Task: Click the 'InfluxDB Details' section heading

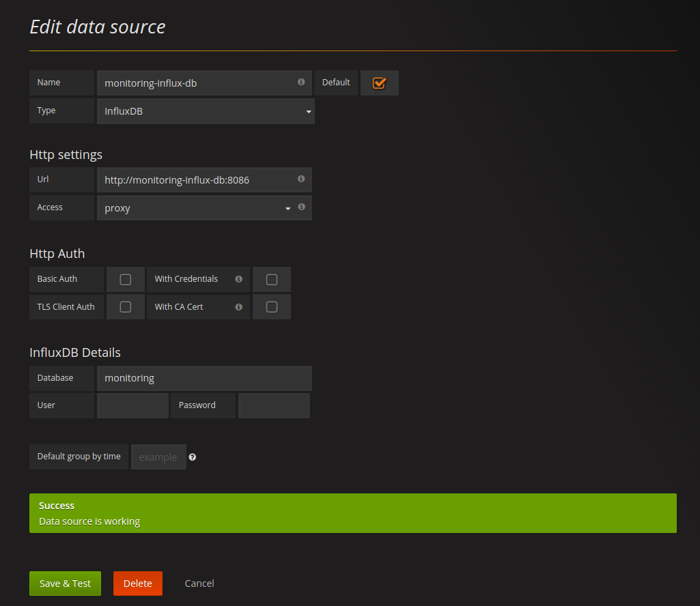Action: 75,353
